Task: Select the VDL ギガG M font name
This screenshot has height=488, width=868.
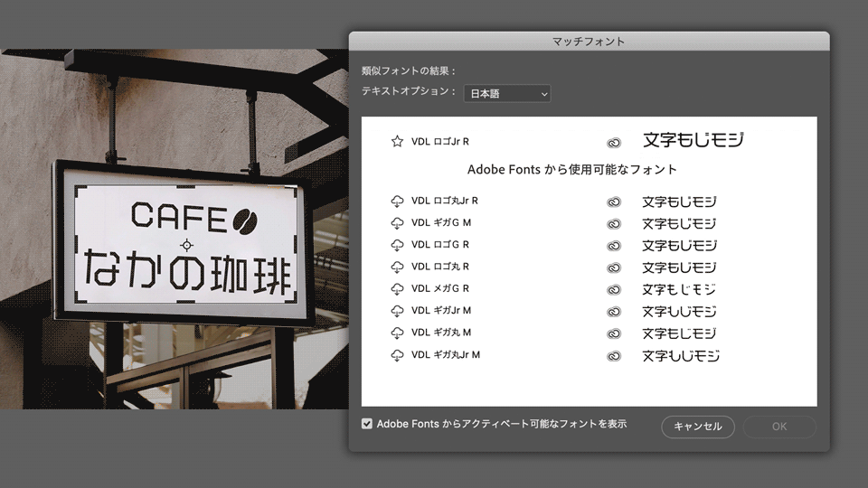Action: tap(441, 222)
